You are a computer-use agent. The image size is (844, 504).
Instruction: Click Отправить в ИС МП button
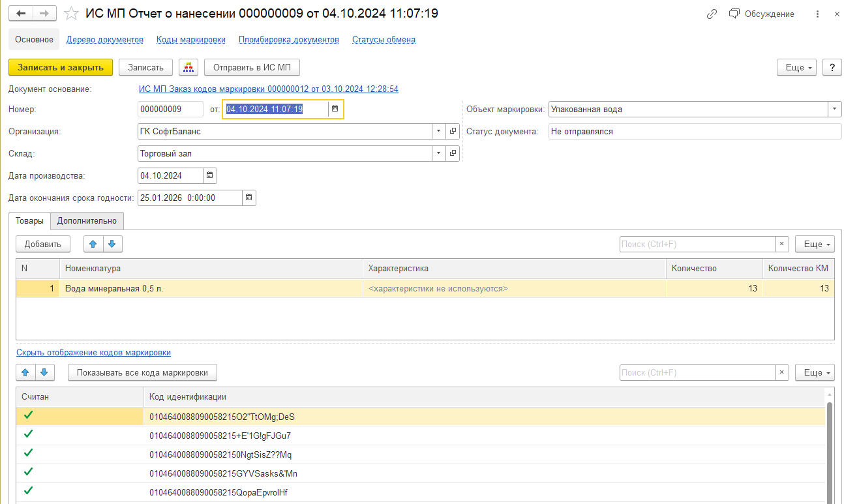tap(252, 67)
